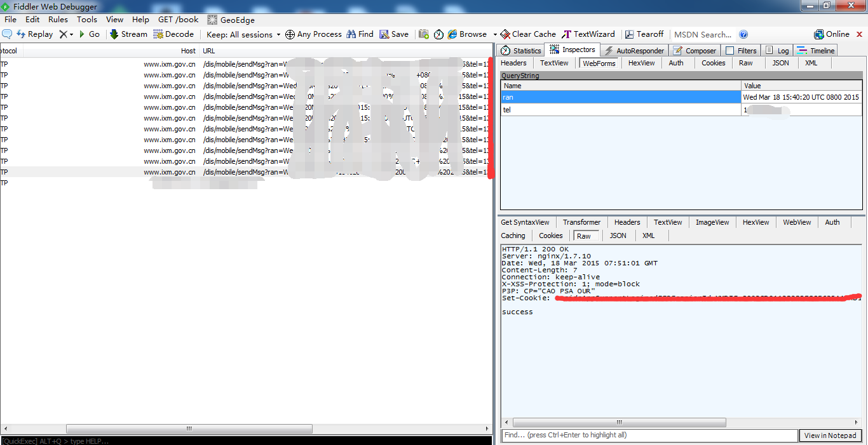The width and height of the screenshot is (868, 445).
Task: Click the Value column header in QueryString
Action: [801, 85]
